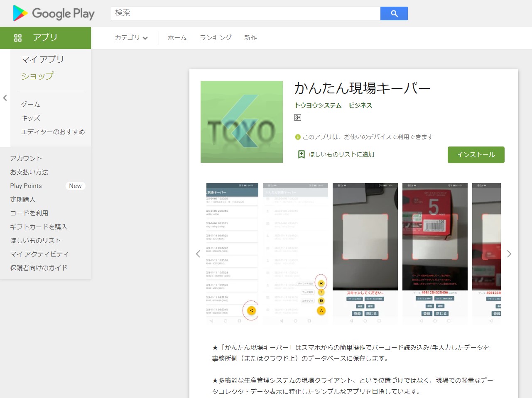
Task: Open the barcode scan screenshot thumbnail
Action: click(x=435, y=253)
